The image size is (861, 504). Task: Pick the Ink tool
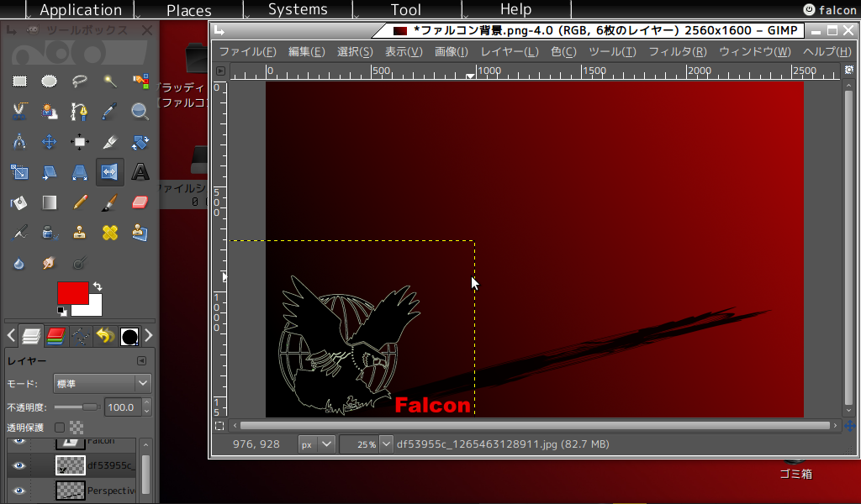[50, 233]
